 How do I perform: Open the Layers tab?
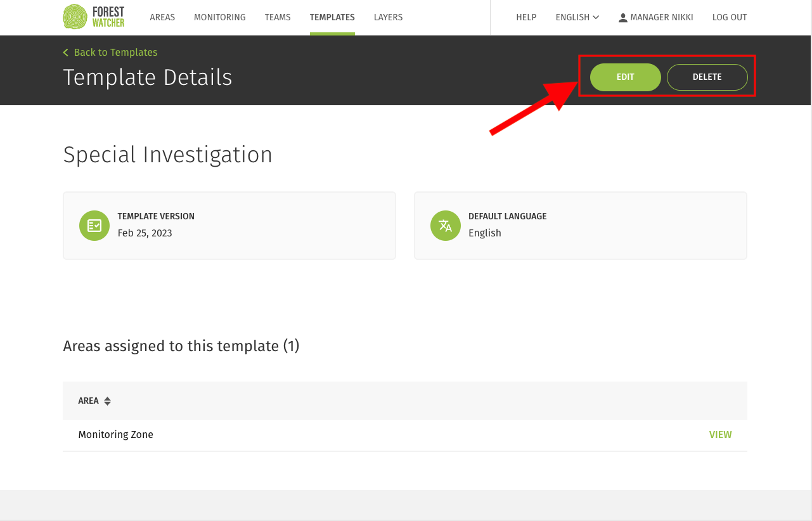pyautogui.click(x=388, y=18)
